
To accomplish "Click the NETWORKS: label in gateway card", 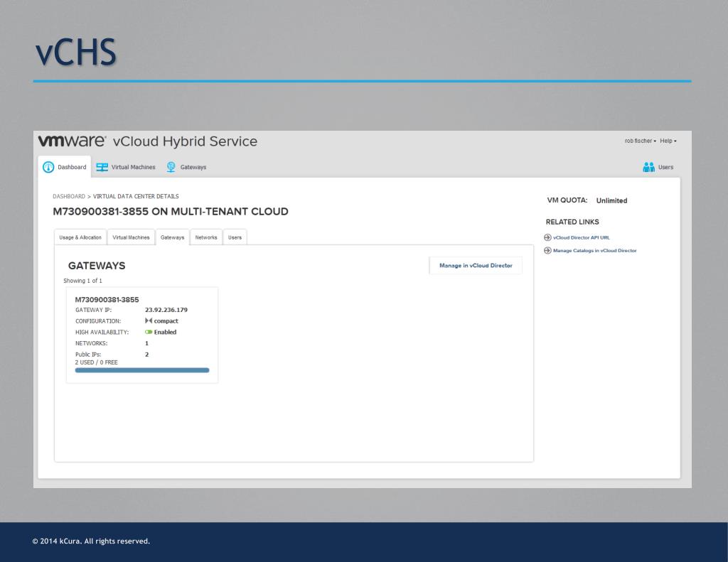I will [x=92, y=343].
